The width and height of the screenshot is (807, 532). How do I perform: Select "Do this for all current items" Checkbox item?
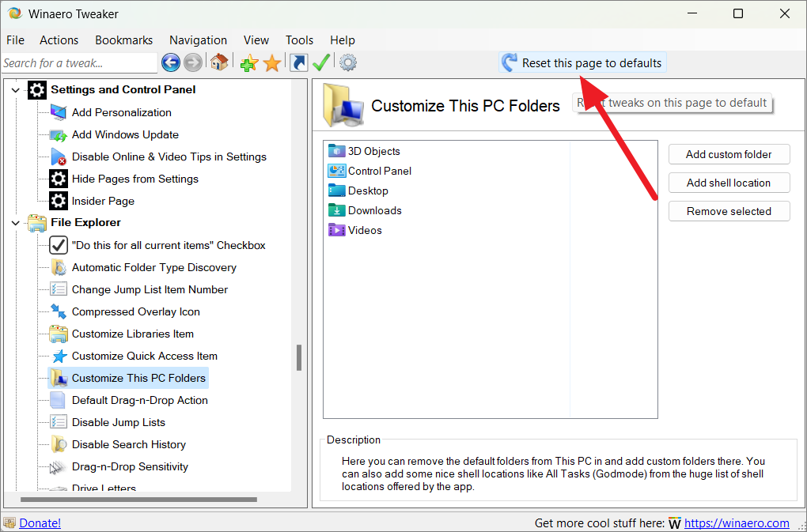(169, 245)
